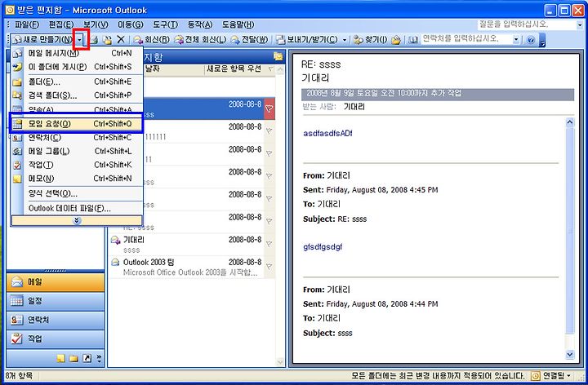Viewport: 588px width, 385px height.
Task: Click the 일정 calendar navigation button
Action: point(56,301)
